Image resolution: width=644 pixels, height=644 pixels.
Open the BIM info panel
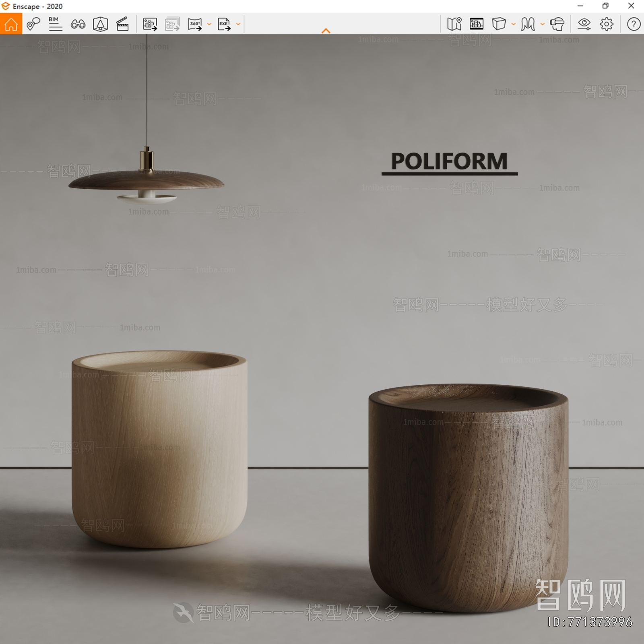pyautogui.click(x=55, y=24)
